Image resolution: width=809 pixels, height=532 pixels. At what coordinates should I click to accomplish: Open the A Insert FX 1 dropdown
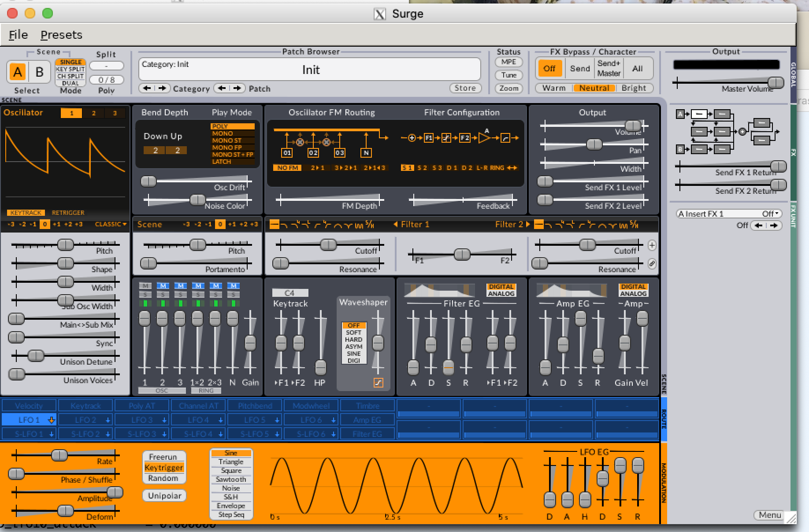(x=729, y=214)
